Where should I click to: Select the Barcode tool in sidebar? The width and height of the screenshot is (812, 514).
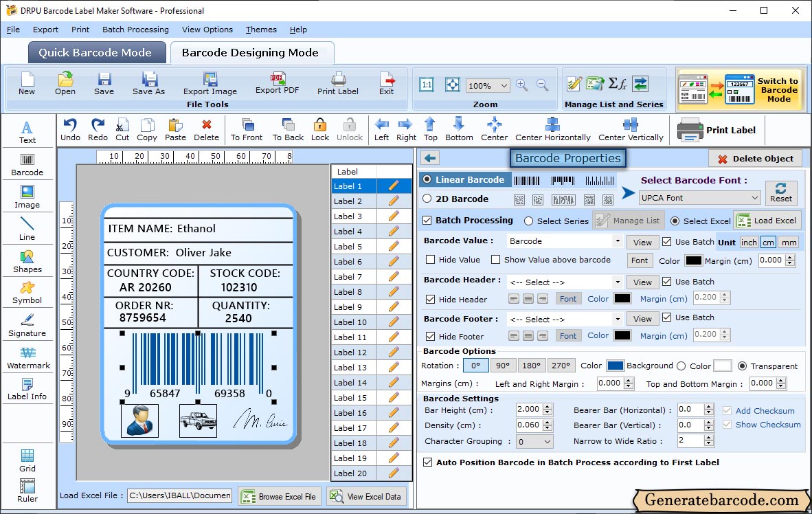pyautogui.click(x=27, y=165)
